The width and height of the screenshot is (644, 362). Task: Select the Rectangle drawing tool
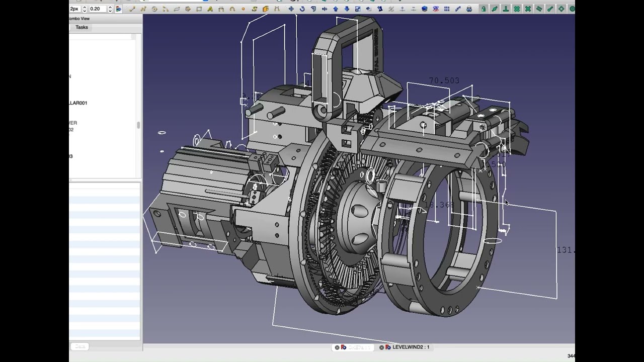pyautogui.click(x=199, y=9)
